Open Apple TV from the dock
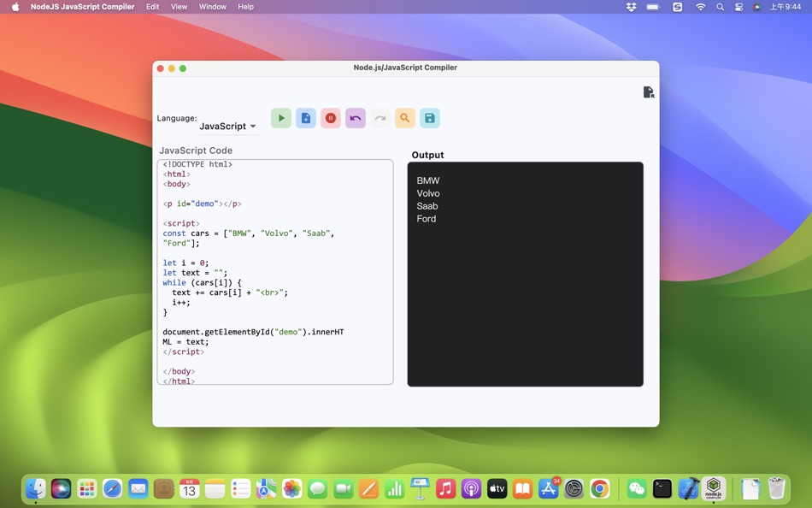This screenshot has height=508, width=812. click(x=497, y=488)
